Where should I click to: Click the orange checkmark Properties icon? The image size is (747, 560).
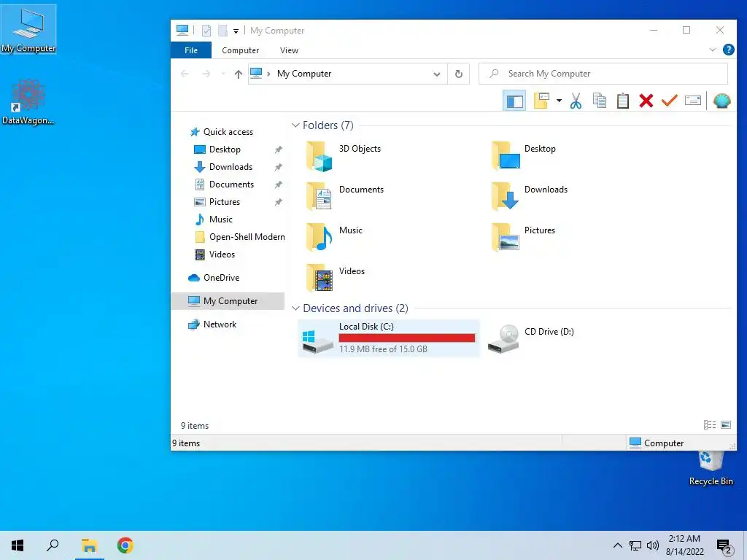670,101
